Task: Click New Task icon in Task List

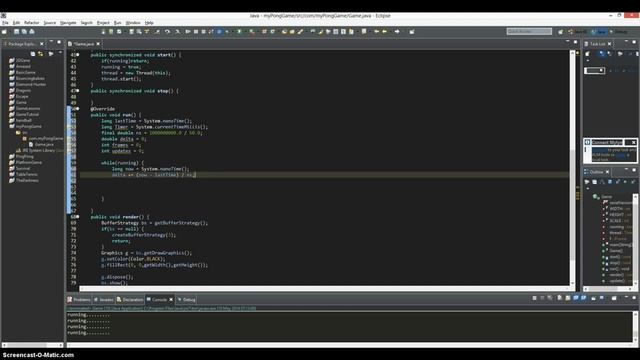Action: 587,54
